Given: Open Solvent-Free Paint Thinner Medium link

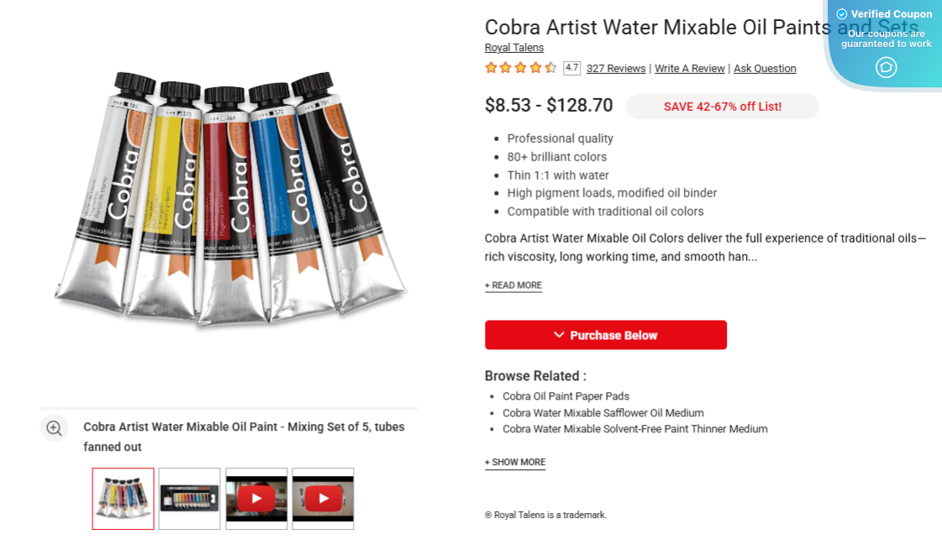Looking at the screenshot, I should point(635,429).
